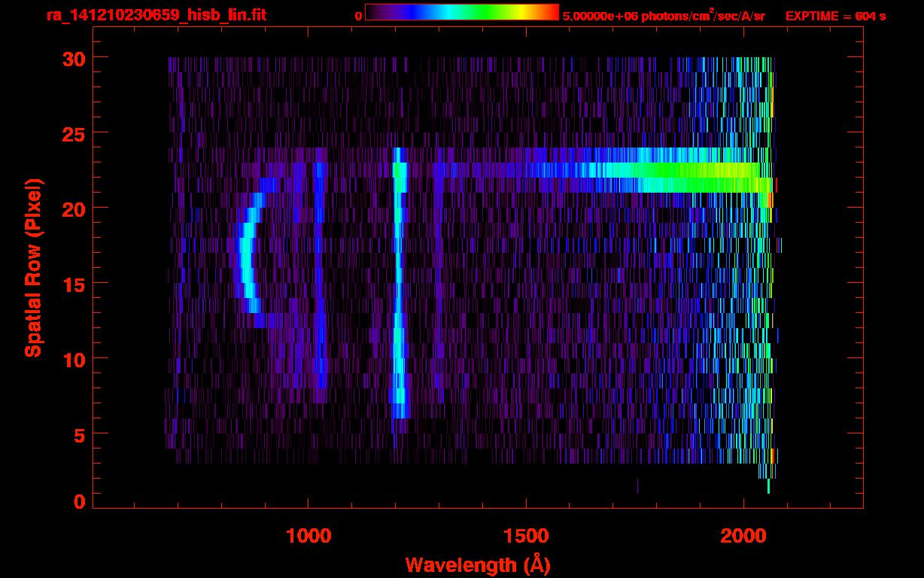Click the file name ra_141210230659_hisb_lin.fit
924x578 pixels.
click(155, 15)
